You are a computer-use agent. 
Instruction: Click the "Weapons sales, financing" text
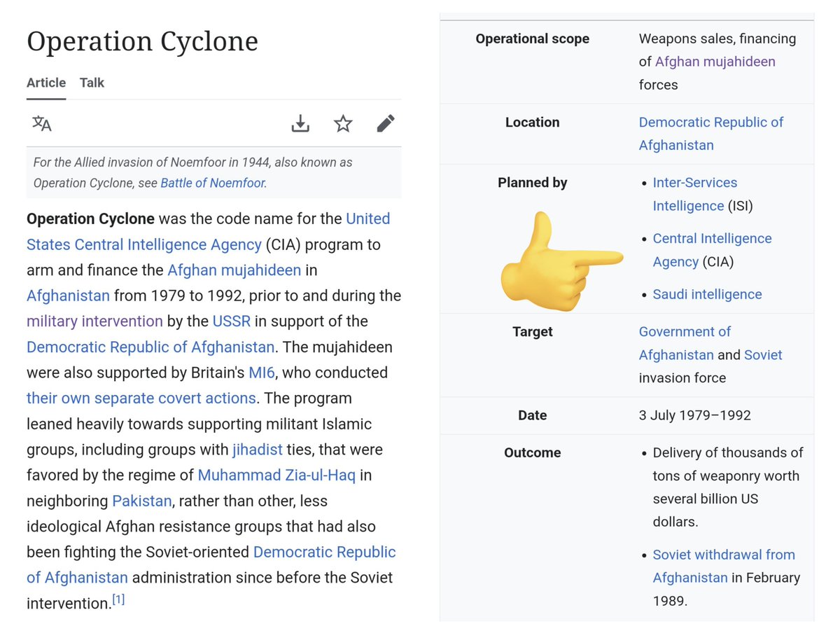tap(717, 39)
